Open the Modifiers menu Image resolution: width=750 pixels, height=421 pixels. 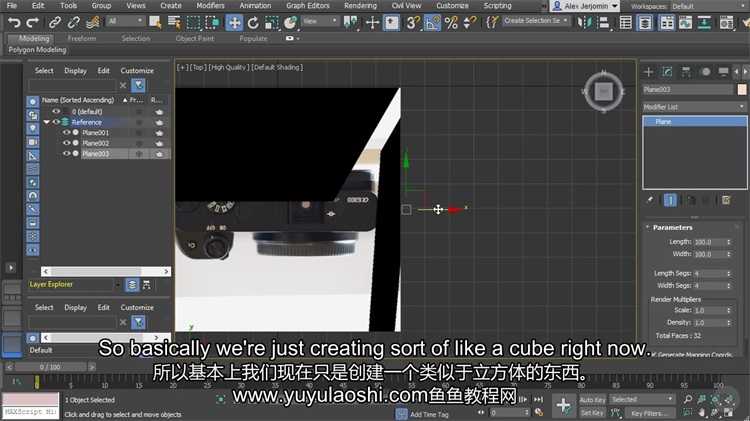[x=210, y=6]
